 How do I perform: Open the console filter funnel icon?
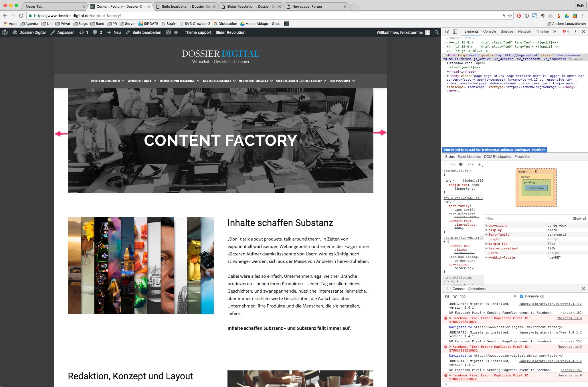tap(455, 296)
